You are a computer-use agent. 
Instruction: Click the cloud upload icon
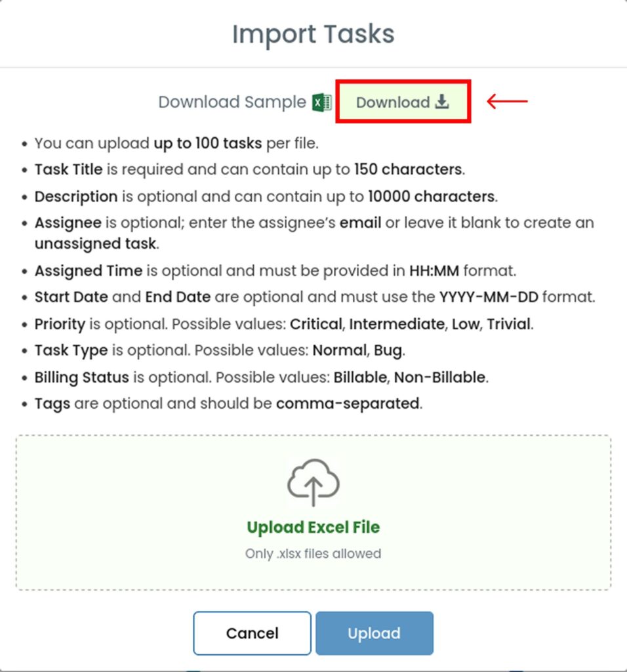click(313, 482)
